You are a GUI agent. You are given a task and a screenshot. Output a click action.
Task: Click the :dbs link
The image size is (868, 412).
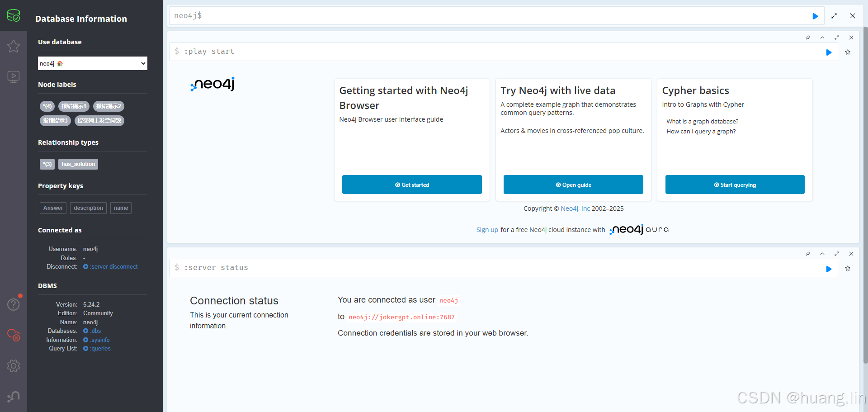[x=92, y=331]
